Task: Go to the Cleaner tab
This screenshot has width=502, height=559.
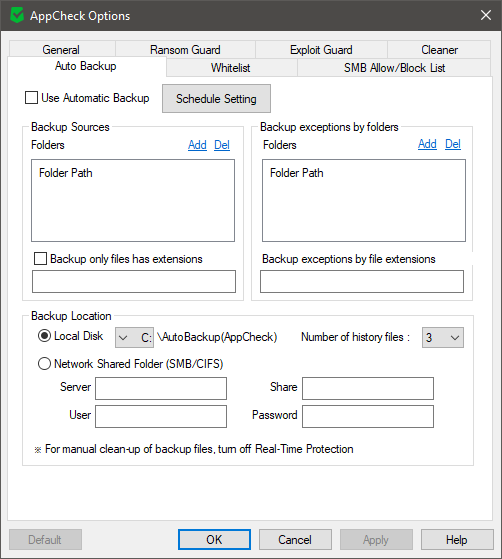Action: [x=439, y=50]
